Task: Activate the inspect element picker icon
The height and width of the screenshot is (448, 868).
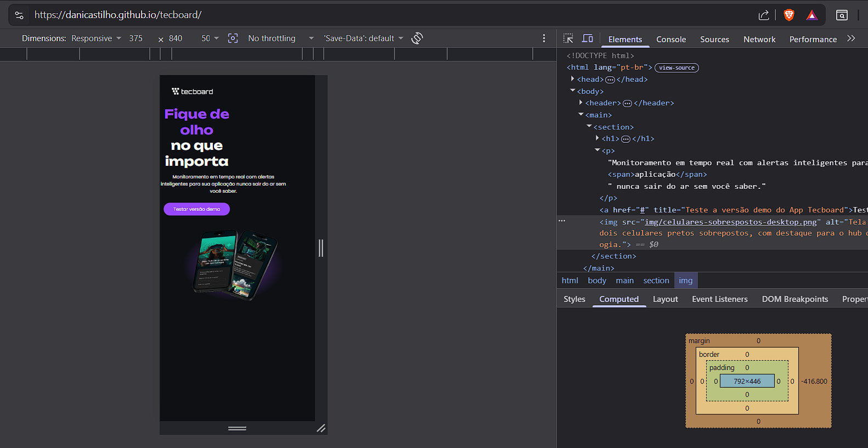Action: [568, 38]
